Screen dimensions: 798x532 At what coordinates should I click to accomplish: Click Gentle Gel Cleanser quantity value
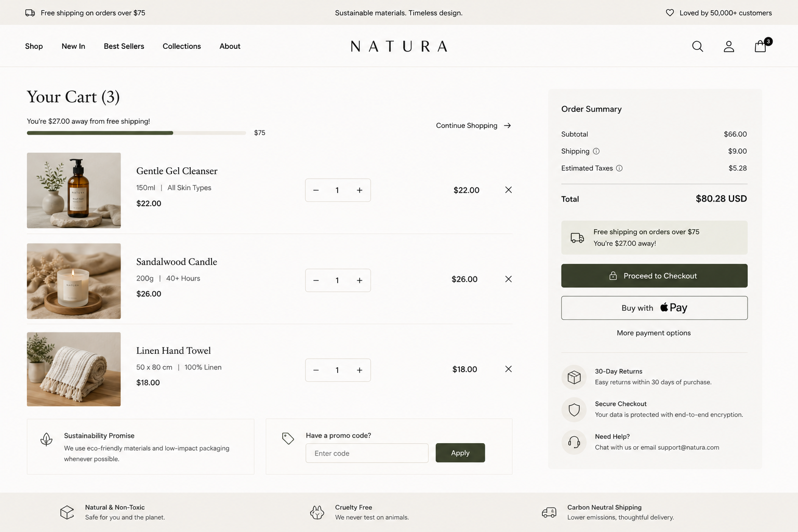pos(337,190)
